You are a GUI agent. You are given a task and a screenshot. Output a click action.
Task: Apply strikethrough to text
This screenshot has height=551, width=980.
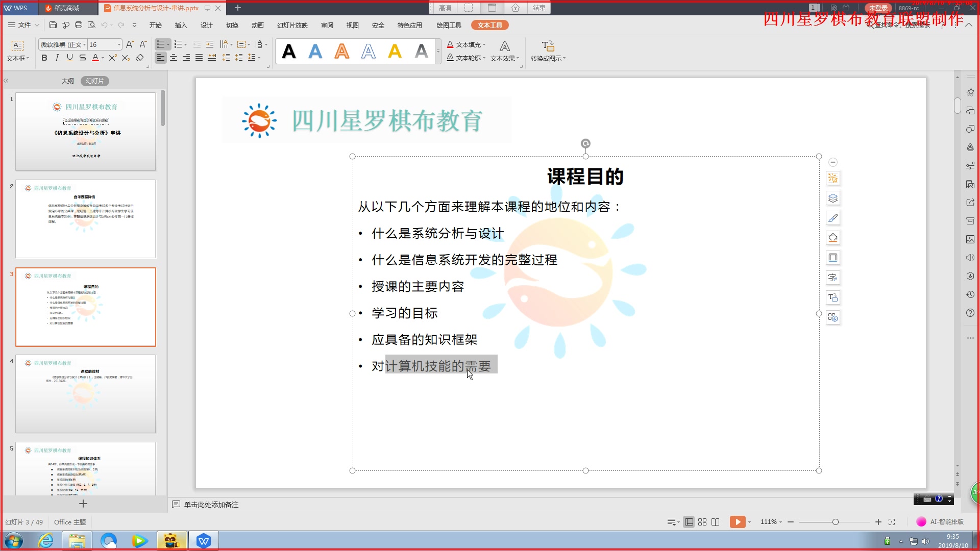point(82,58)
